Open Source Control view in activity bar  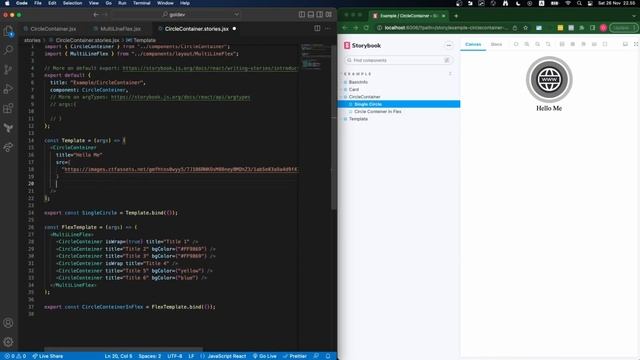(x=8, y=70)
